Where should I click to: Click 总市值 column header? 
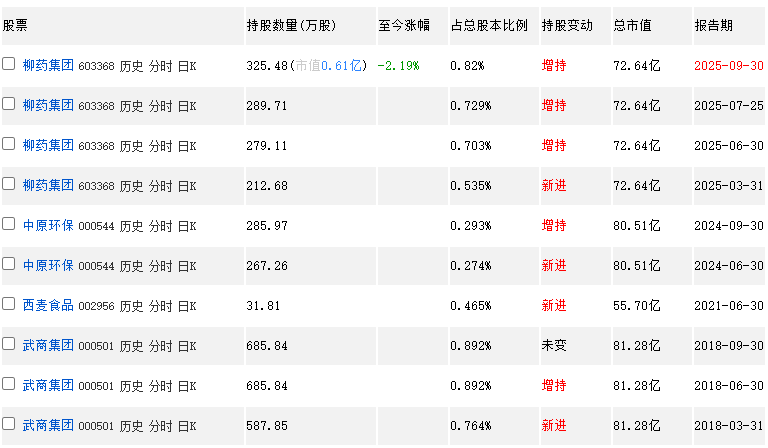click(x=632, y=25)
